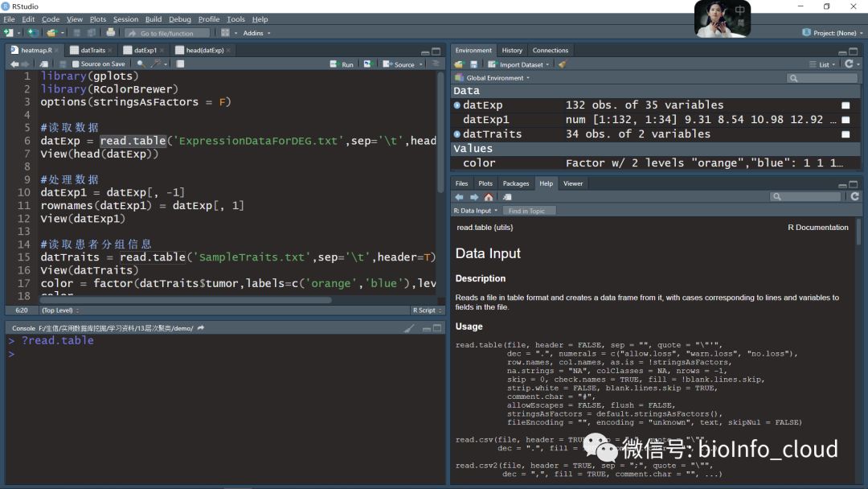Click Show in new window icon in Help pane
Viewport: 868px width, 489px height.
point(507,197)
